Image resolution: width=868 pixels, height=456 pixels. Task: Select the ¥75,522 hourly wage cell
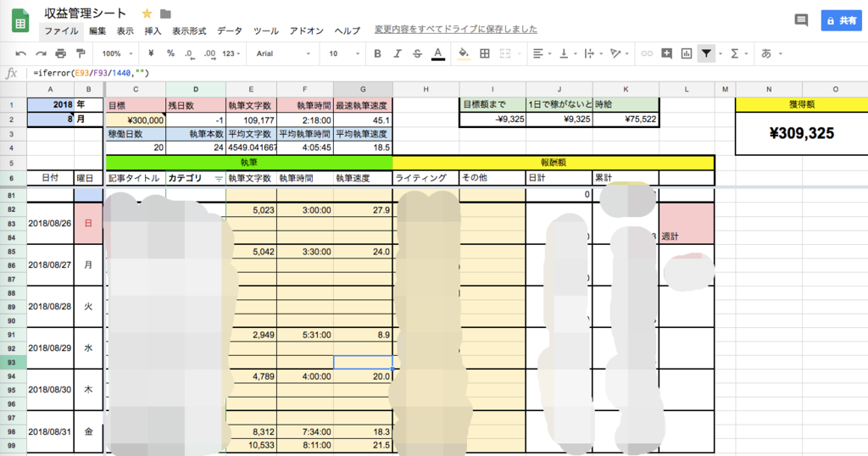(x=626, y=119)
